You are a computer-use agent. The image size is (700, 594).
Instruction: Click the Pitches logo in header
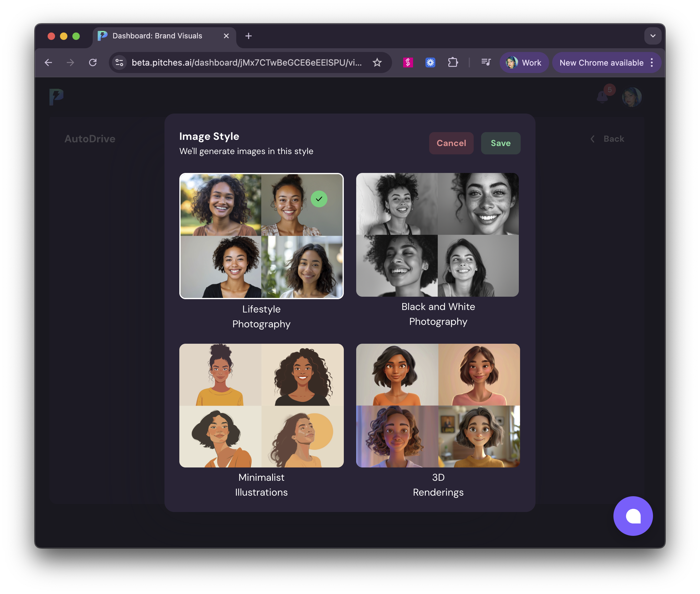click(56, 97)
